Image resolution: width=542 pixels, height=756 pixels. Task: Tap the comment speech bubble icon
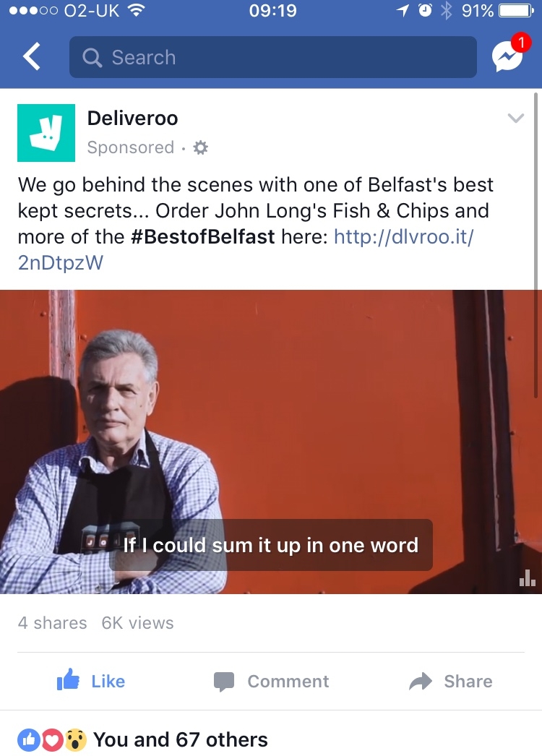[224, 682]
